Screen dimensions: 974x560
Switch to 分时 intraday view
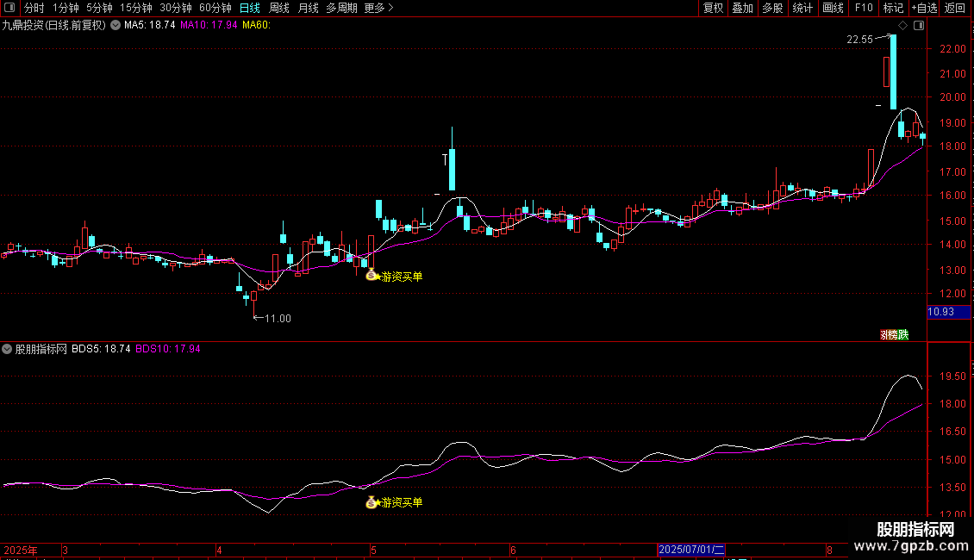(x=34, y=8)
